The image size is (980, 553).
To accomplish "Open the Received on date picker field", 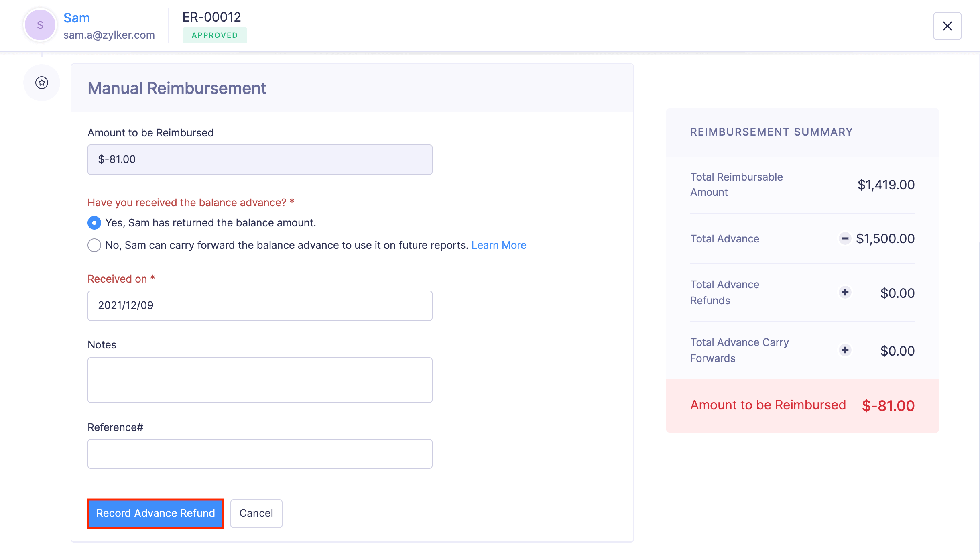I will 259,305.
